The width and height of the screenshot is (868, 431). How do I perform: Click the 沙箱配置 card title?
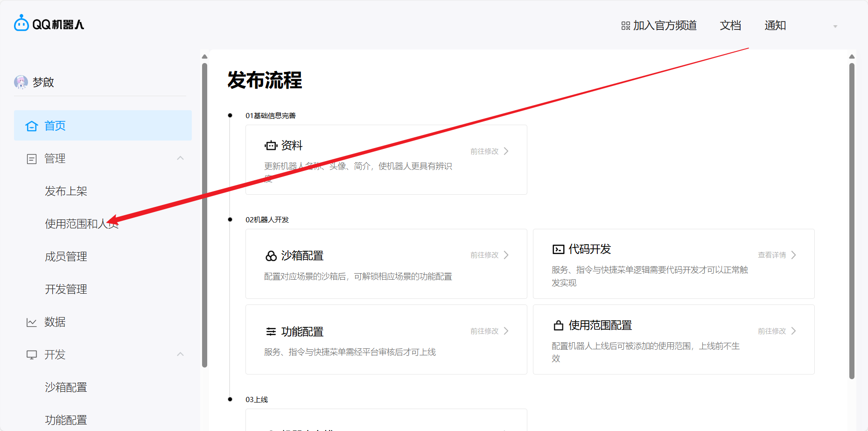[302, 256]
